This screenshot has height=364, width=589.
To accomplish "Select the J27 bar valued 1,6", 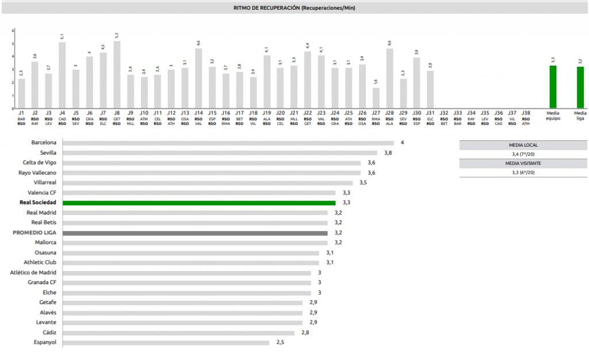I will (x=376, y=98).
